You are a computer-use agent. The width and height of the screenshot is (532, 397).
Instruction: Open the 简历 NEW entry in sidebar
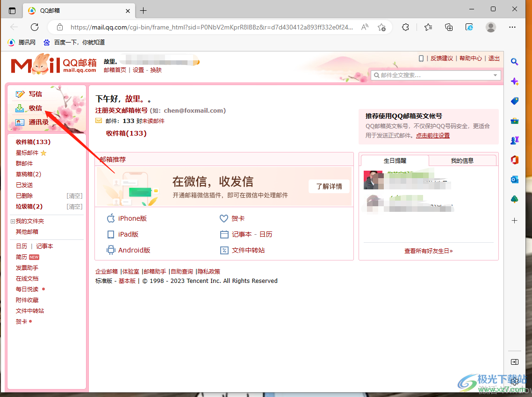click(28, 257)
